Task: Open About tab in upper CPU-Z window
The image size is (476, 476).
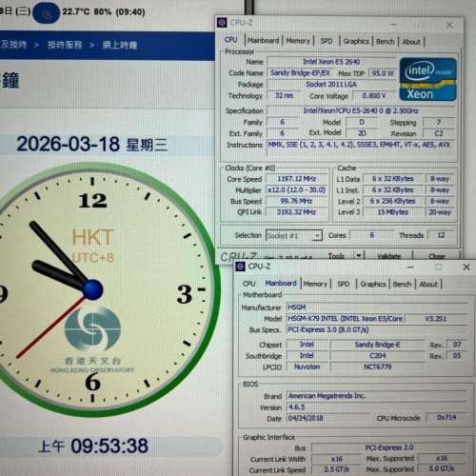Action: 411,42
